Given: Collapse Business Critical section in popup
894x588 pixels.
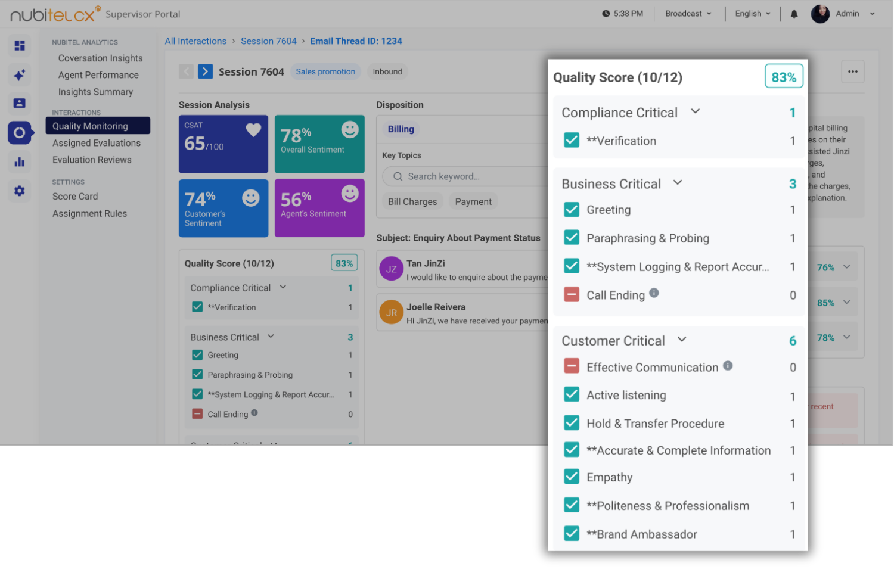Looking at the screenshot, I should point(678,183).
